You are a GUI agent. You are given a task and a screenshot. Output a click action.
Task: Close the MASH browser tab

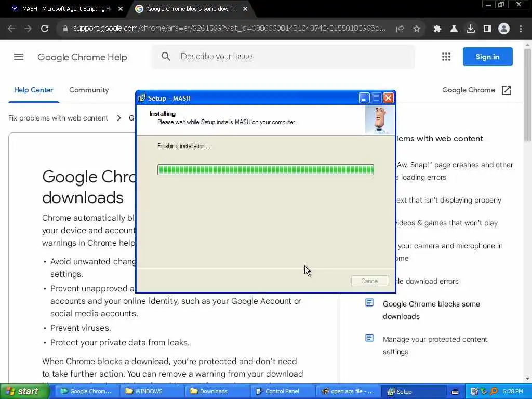(x=121, y=9)
